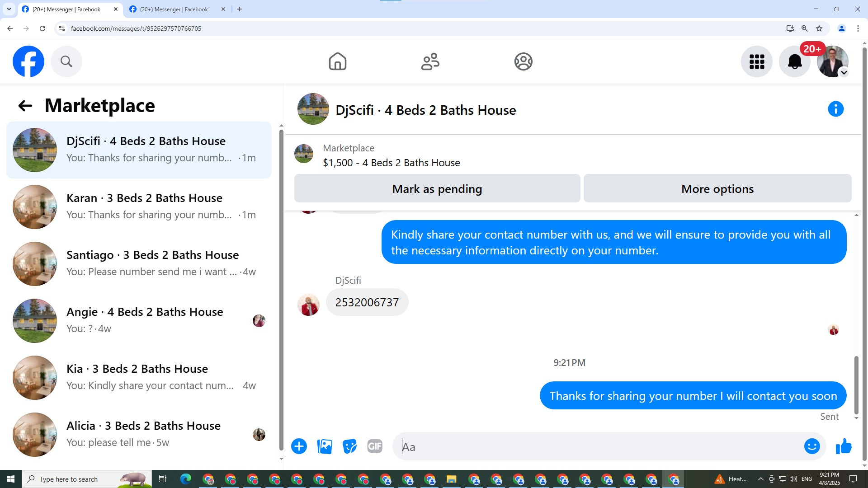Click the Mark as pending button
Image resolution: width=868 pixels, height=488 pixels.
coord(437,188)
